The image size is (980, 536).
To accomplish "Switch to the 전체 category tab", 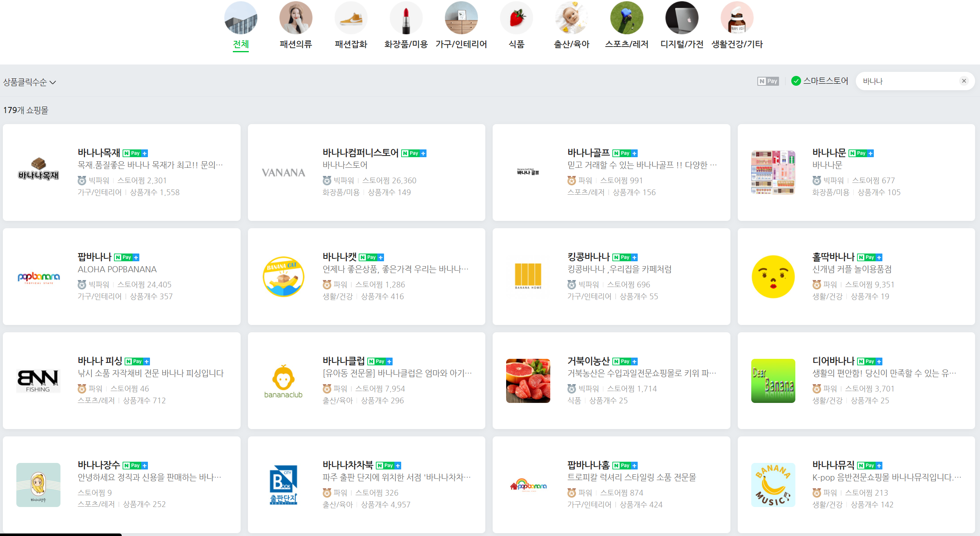I will pyautogui.click(x=241, y=44).
